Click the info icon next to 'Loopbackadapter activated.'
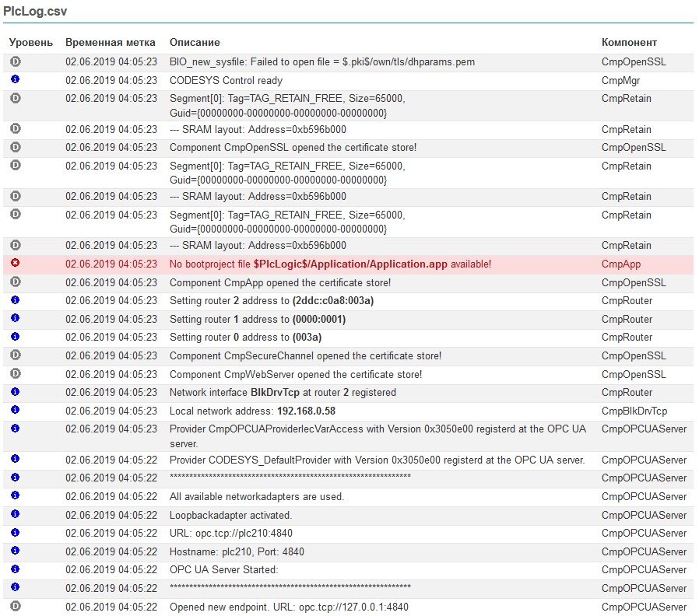This screenshot has height=616, width=699. click(x=15, y=514)
